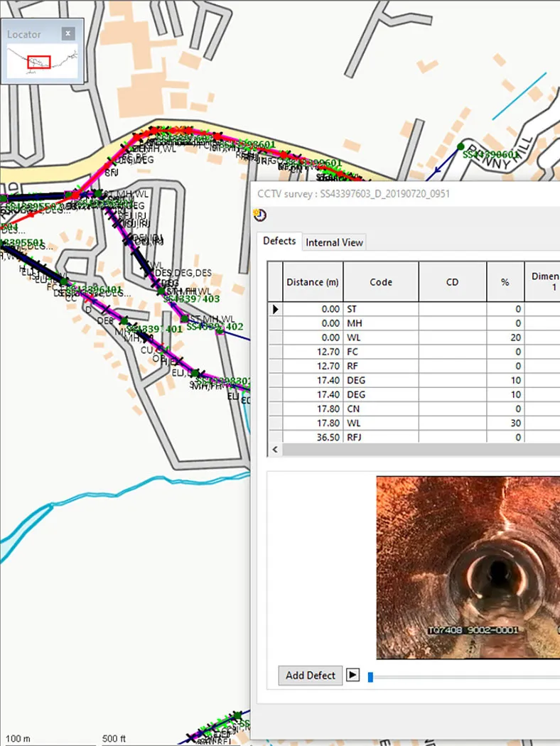This screenshot has height=746, width=560.
Task: Click the clock icon in the CCTV survey toolbar
Action: [x=260, y=215]
